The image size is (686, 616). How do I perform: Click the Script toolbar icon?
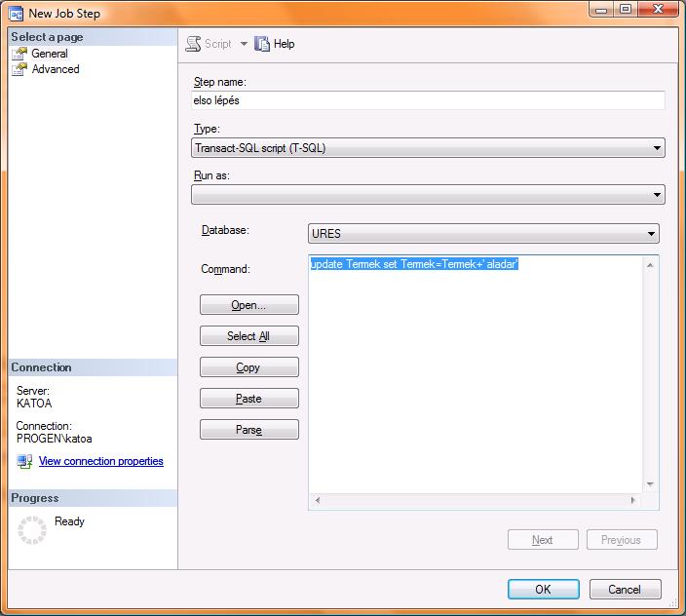tap(193, 44)
